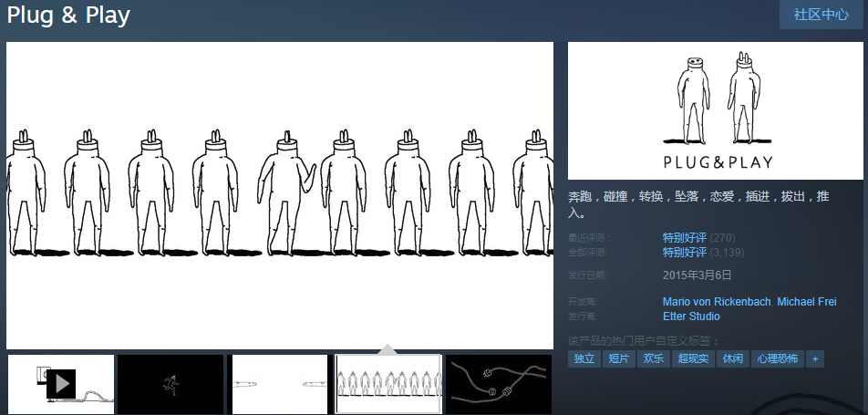
Task: Select the 心理恐怖 tag
Action: tap(777, 359)
